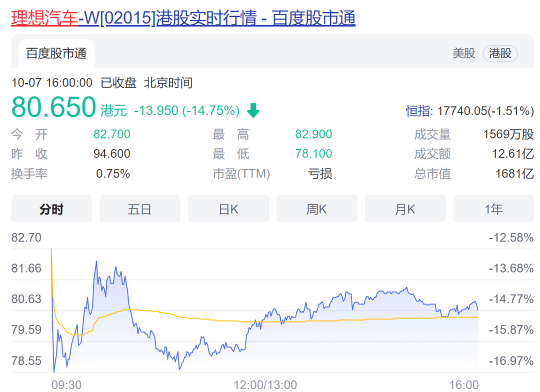Click the 79.59 price axis label
The image size is (540, 392).
coord(26,329)
